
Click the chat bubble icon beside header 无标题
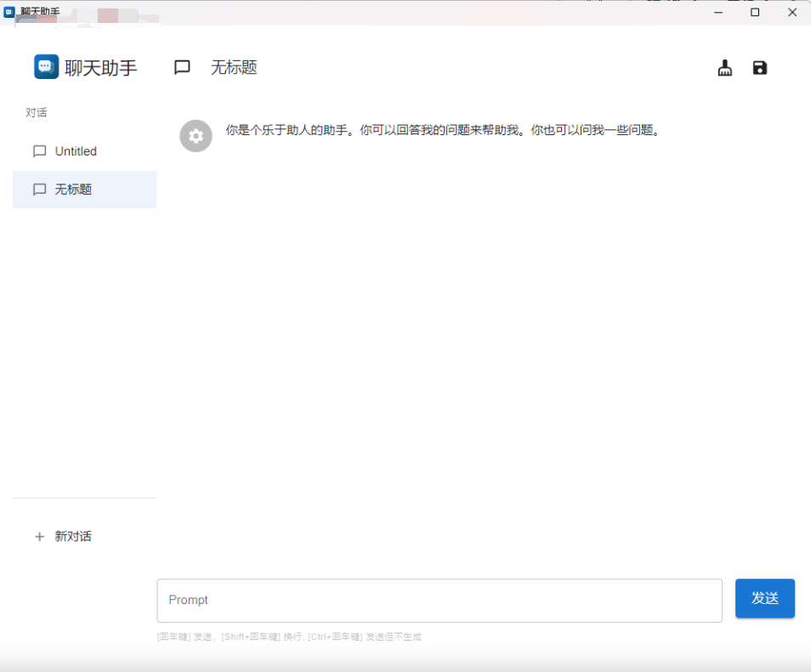pos(182,67)
